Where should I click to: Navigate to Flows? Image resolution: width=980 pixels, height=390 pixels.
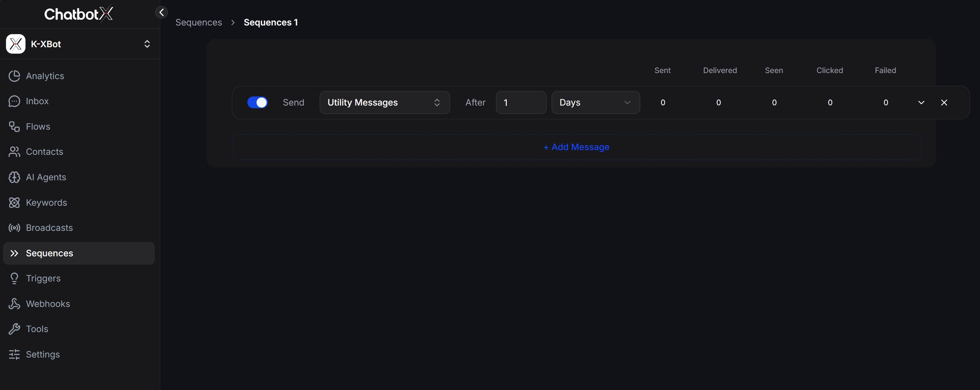point(79,126)
